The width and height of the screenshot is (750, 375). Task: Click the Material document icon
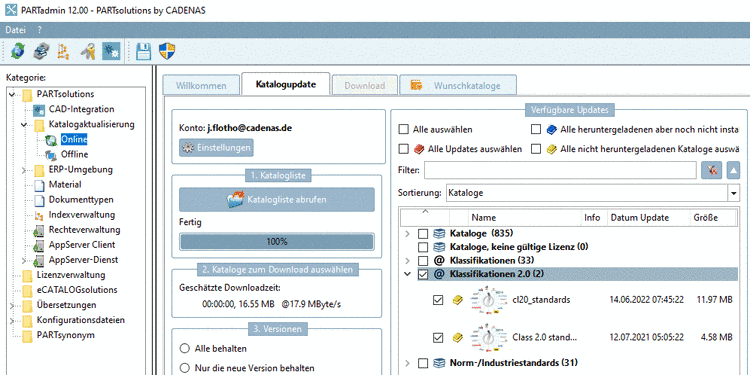(39, 185)
